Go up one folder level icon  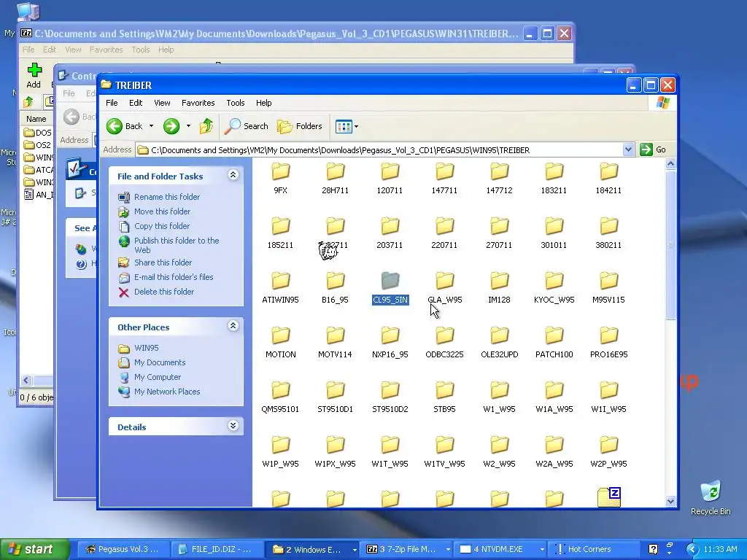[206, 126]
